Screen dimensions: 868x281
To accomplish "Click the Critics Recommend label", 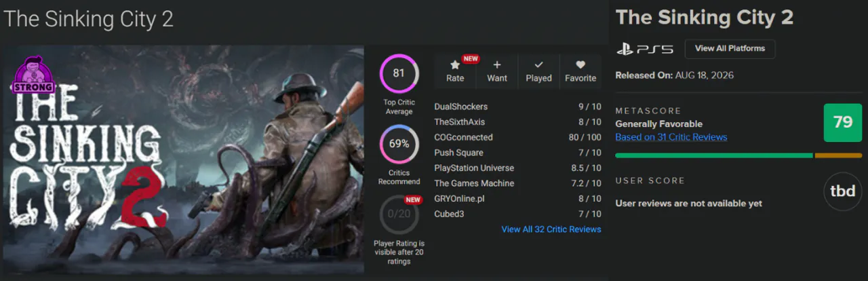I will [399, 177].
